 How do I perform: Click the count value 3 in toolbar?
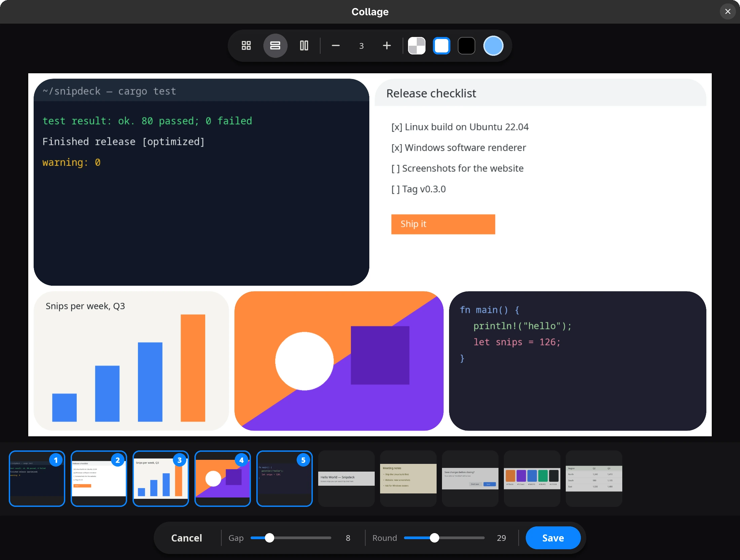(x=361, y=46)
